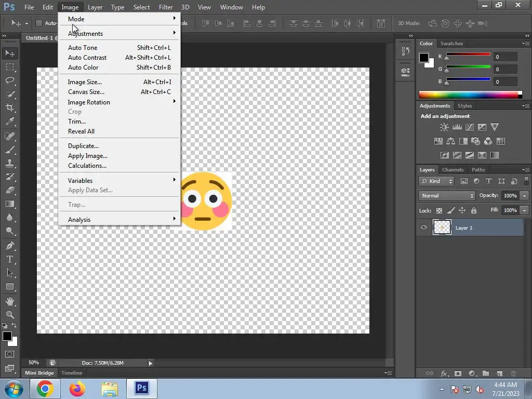This screenshot has width=532, height=399.
Task: Create a new layer icon
Action: point(499,374)
